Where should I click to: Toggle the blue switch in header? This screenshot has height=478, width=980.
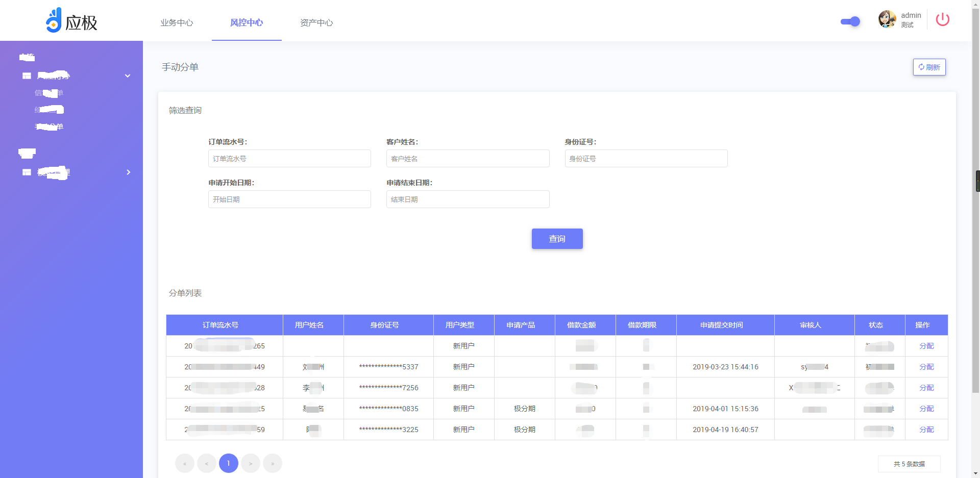click(x=850, y=21)
